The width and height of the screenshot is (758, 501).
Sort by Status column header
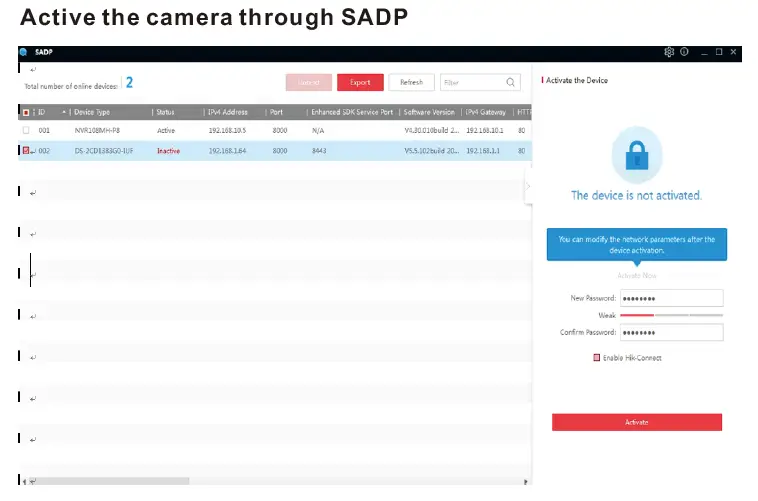[x=165, y=112]
